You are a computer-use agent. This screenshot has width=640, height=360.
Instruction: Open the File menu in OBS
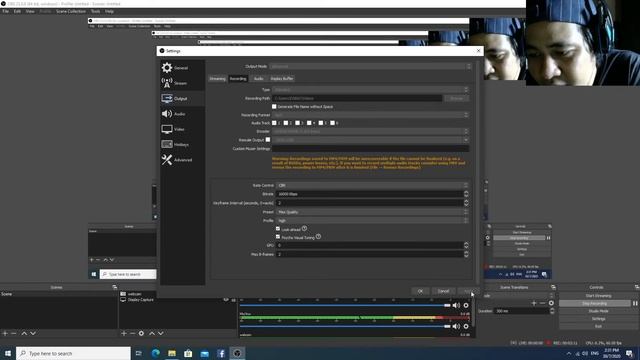click(5, 11)
